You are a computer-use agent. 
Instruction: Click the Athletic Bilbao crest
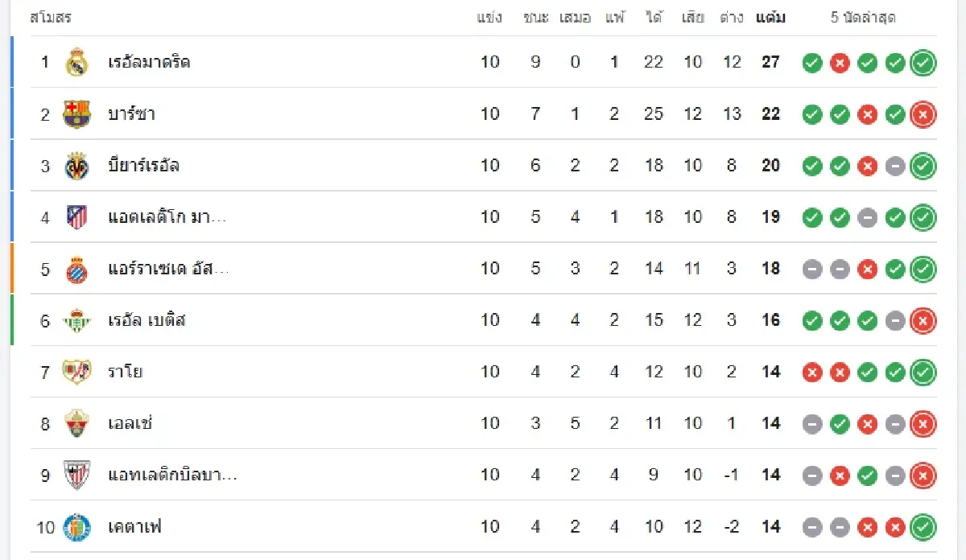(76, 475)
